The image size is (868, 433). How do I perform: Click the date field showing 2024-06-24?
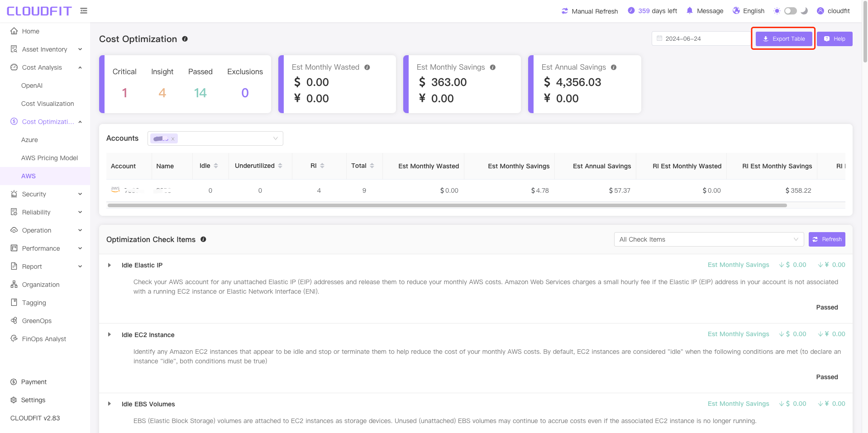click(701, 38)
